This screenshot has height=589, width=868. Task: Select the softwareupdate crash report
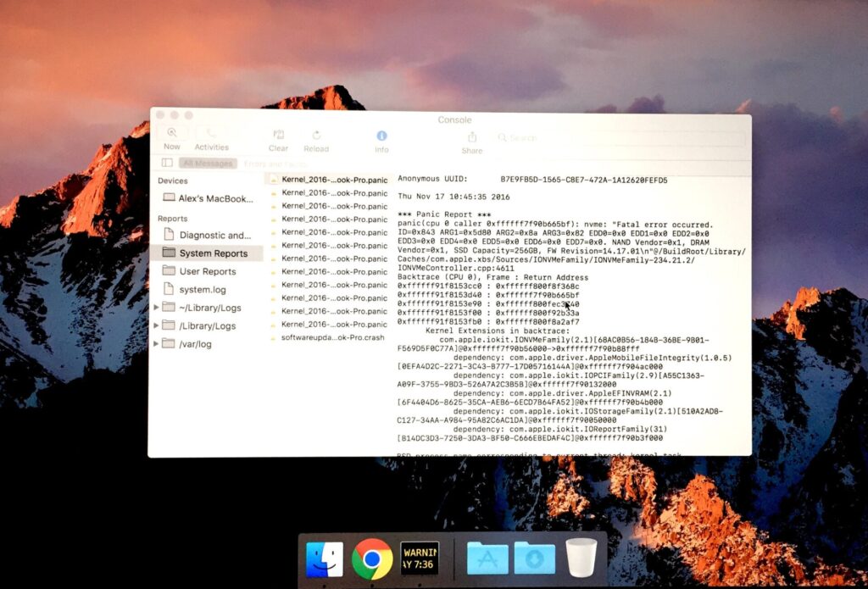pos(332,337)
